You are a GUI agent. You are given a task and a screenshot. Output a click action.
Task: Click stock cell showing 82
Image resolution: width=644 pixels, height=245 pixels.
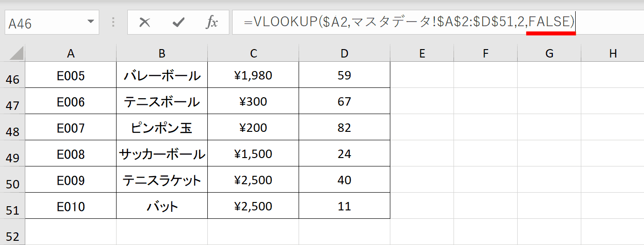pos(344,127)
